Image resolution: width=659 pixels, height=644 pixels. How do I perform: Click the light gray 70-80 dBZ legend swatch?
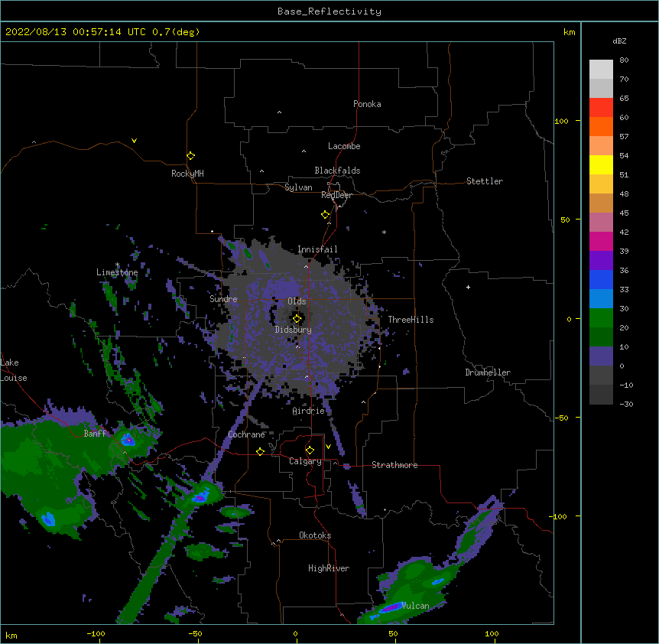pos(601,70)
